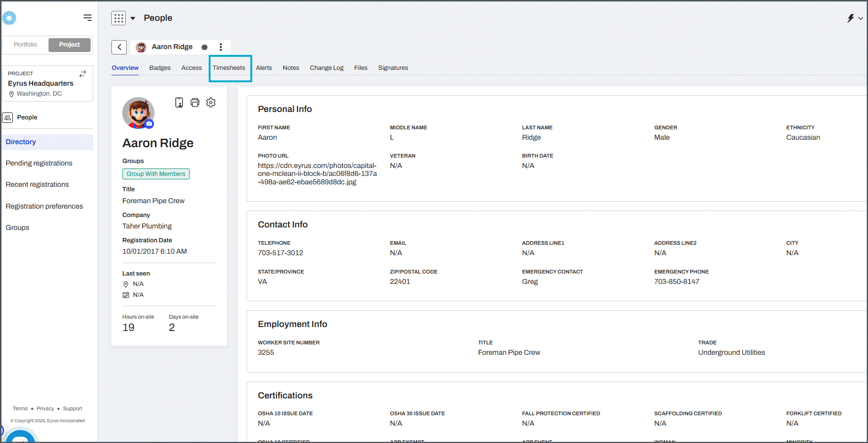Click the People section icon in the sidebar
This screenshot has height=443, width=868.
click(7, 117)
